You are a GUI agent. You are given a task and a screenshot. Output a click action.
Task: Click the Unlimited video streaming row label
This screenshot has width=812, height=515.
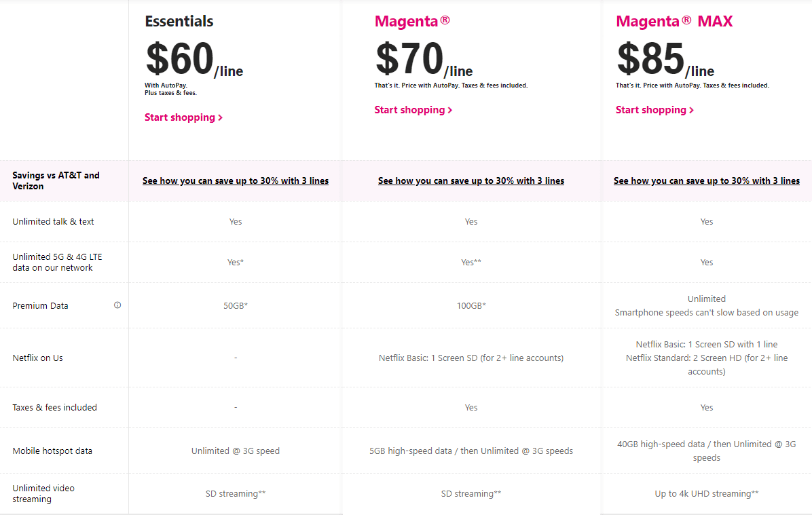(x=43, y=493)
